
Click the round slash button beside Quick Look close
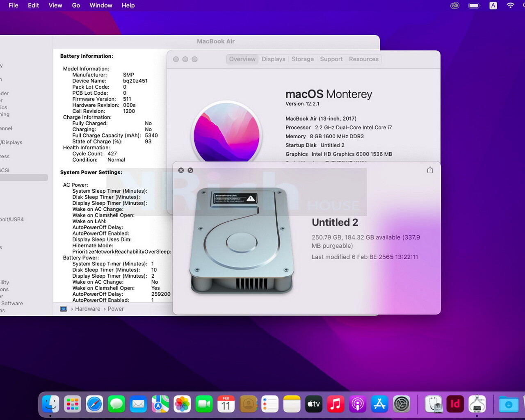point(190,170)
